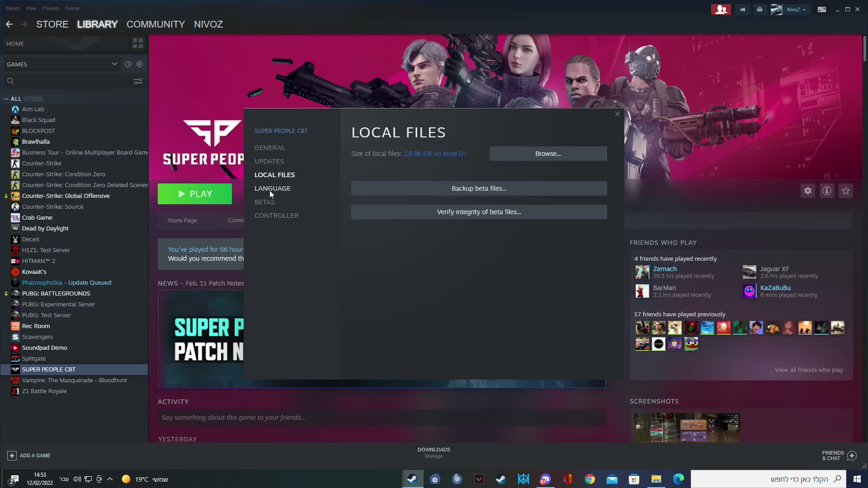Click Verify integrity of beta files
The height and width of the screenshot is (488, 868).
pos(479,211)
